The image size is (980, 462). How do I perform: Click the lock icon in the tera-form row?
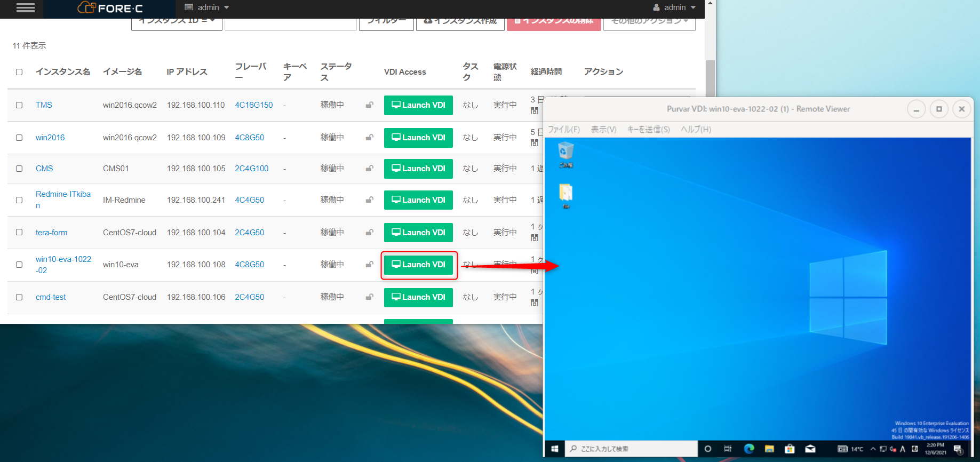369,233
